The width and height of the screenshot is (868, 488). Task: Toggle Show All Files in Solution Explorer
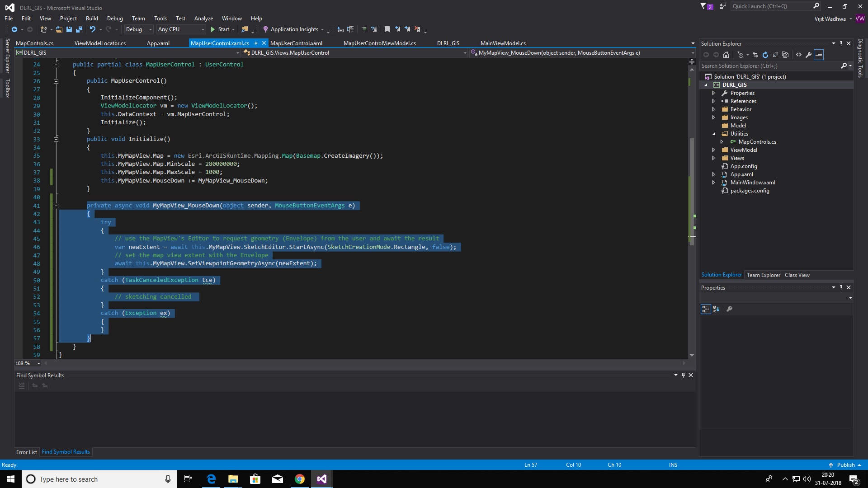click(x=785, y=55)
